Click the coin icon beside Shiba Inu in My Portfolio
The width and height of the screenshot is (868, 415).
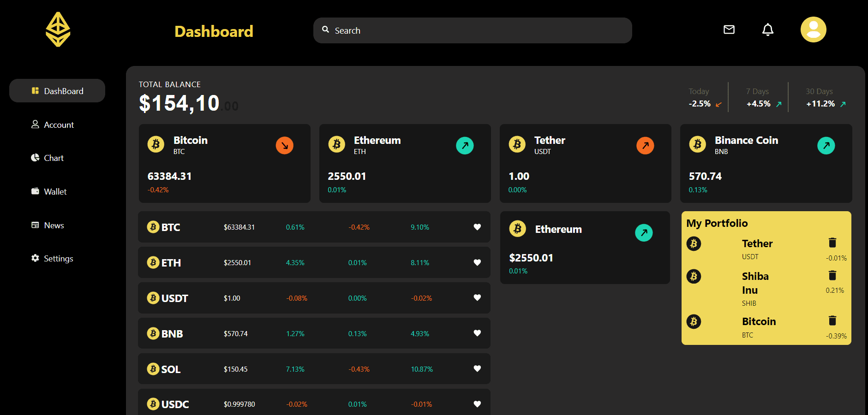coord(694,276)
